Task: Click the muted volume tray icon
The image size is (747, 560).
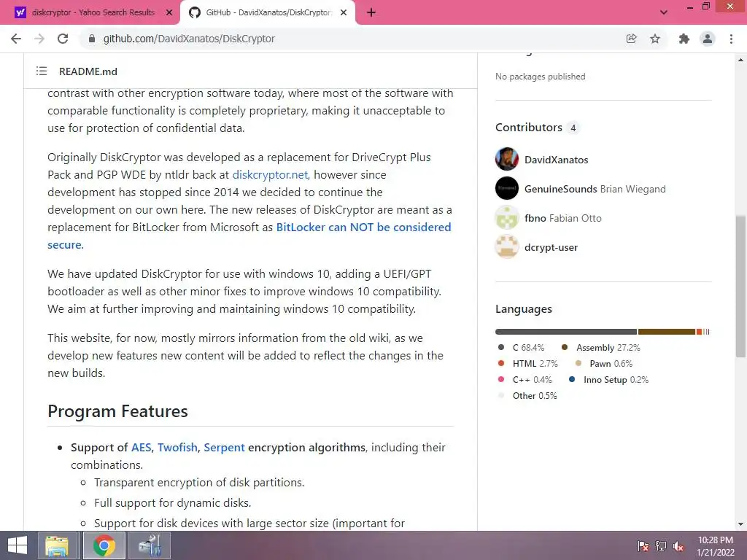Action: pos(678,546)
